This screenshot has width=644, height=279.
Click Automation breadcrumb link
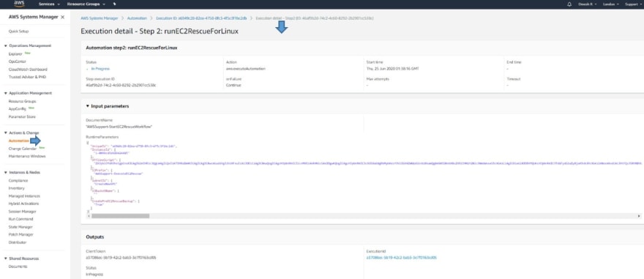(136, 18)
